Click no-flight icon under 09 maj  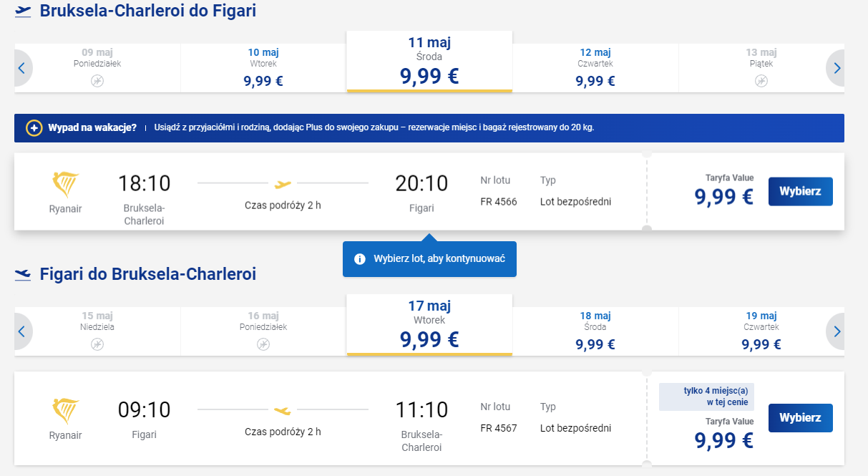click(97, 81)
